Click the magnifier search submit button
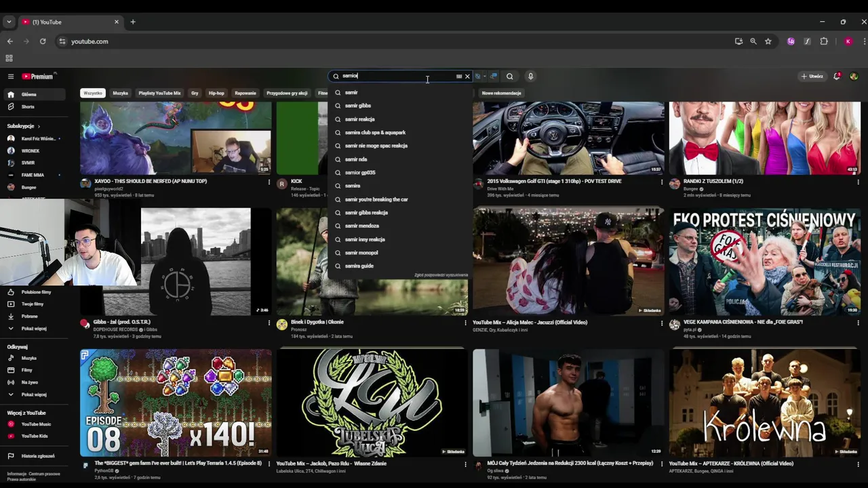 click(x=510, y=77)
